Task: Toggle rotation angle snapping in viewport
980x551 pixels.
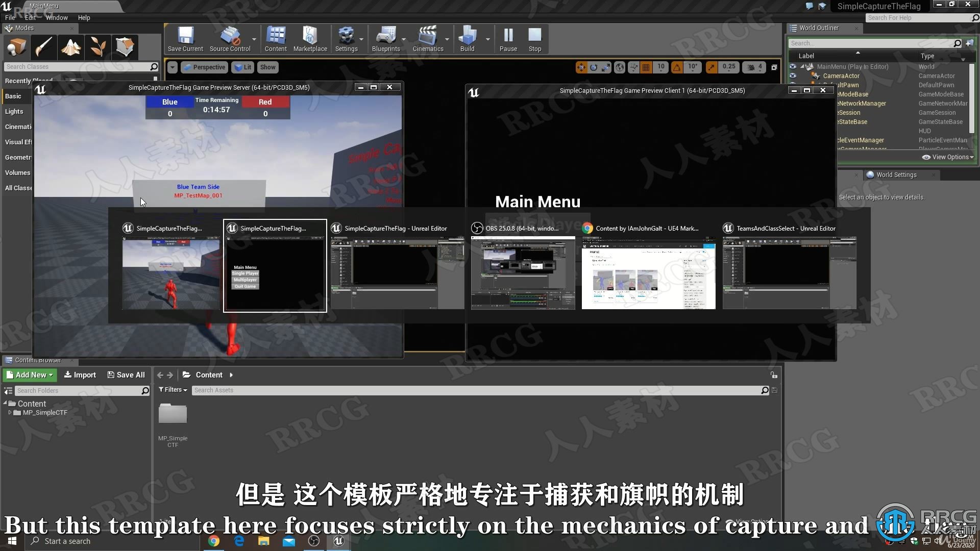Action: tap(677, 67)
